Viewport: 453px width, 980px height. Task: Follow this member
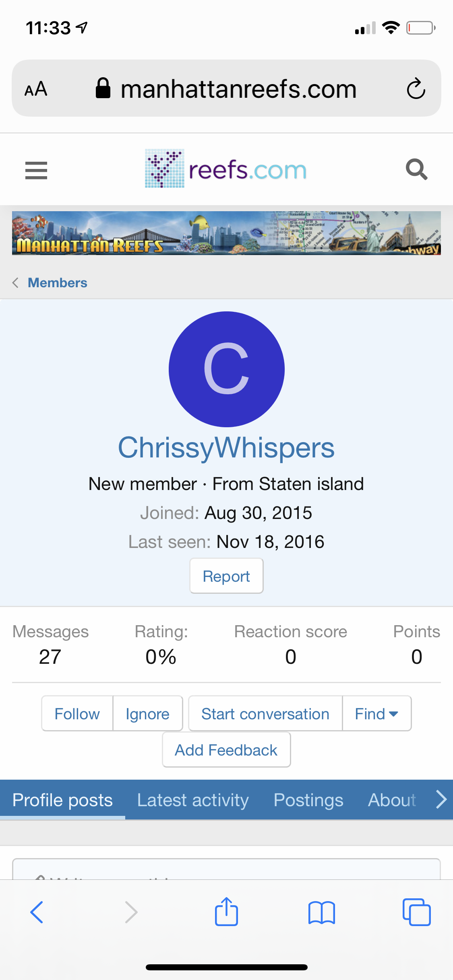[77, 714]
